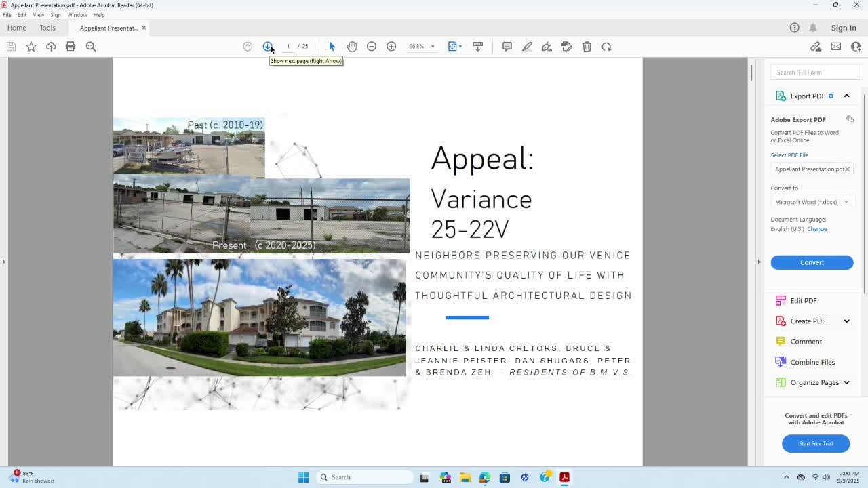Click the Search 'Fill Form' box

816,72
